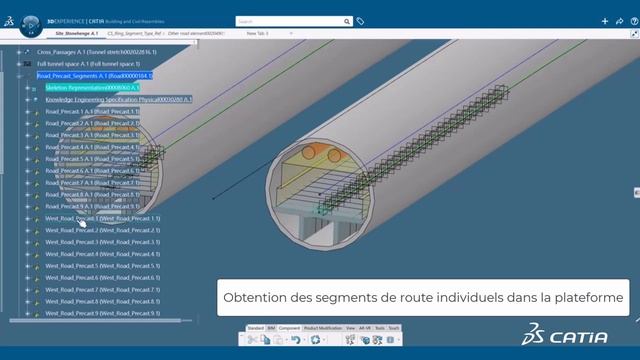Expand the West_Road_Precast.2 tree node
640x360 pixels.
27,230
